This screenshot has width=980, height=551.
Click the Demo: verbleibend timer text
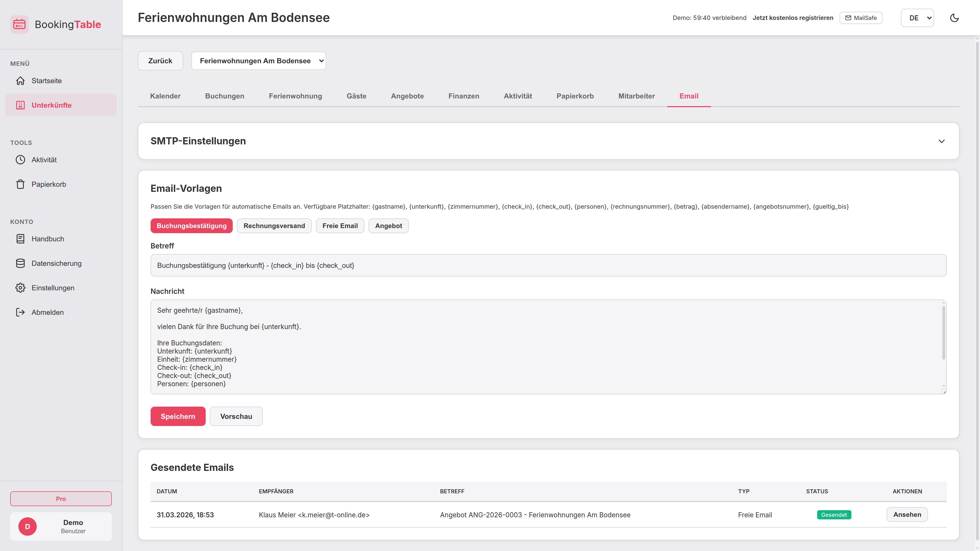[x=709, y=18]
